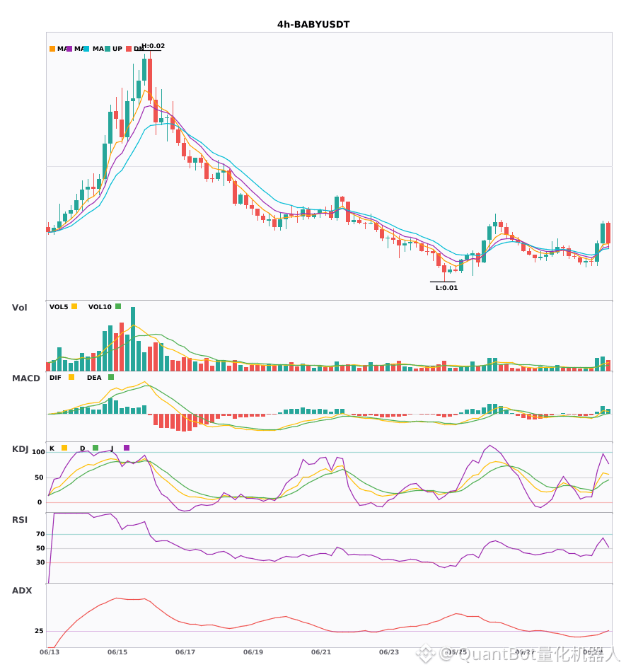Click the 06/23 date axis label
The width and height of the screenshot is (626, 672).
[x=389, y=652]
